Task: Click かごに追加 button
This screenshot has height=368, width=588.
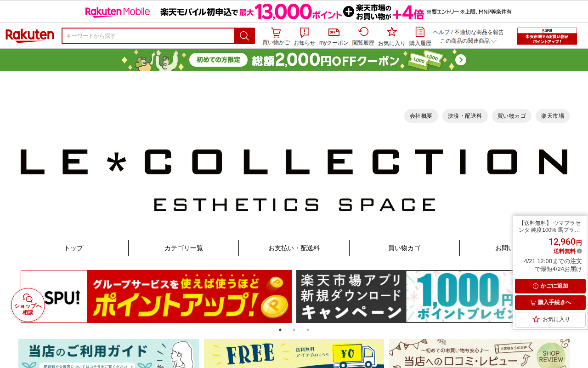Action: [550, 286]
